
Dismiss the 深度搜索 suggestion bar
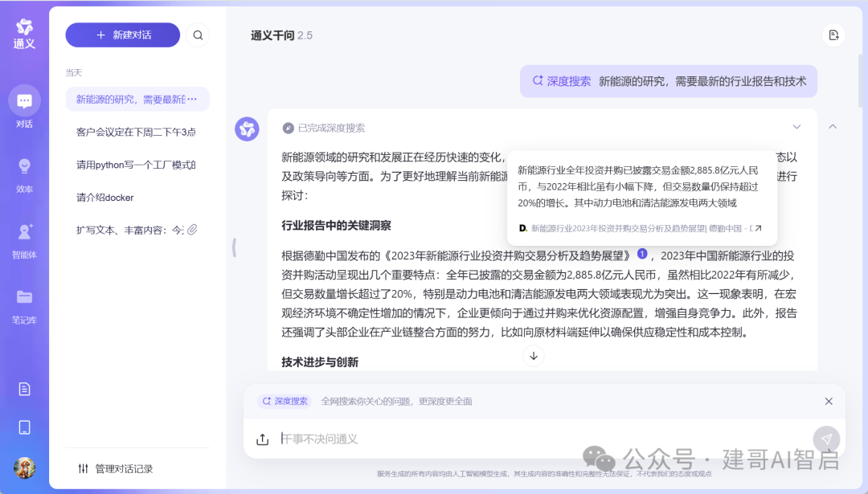coord(829,401)
